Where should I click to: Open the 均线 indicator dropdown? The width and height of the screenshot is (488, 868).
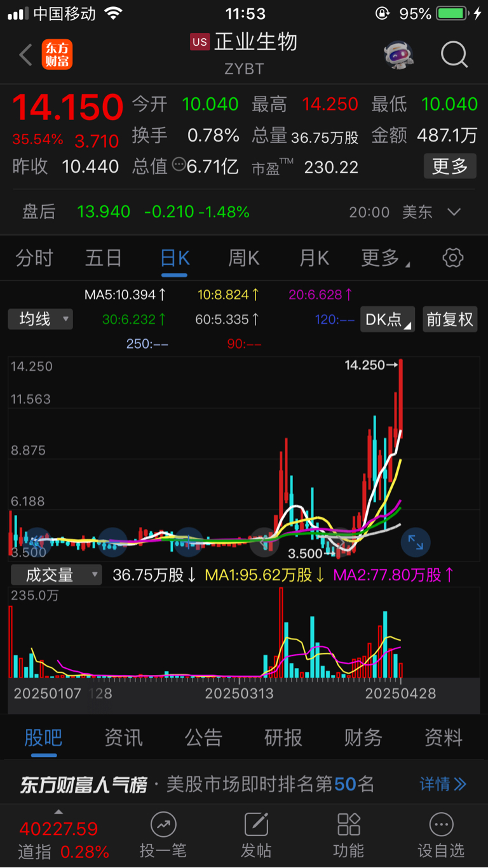(x=41, y=319)
